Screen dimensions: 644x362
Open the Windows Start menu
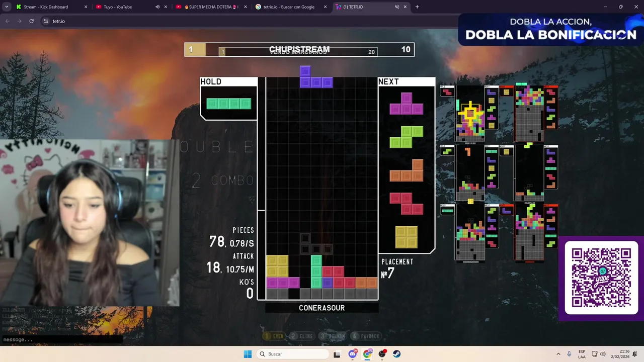[248, 354]
